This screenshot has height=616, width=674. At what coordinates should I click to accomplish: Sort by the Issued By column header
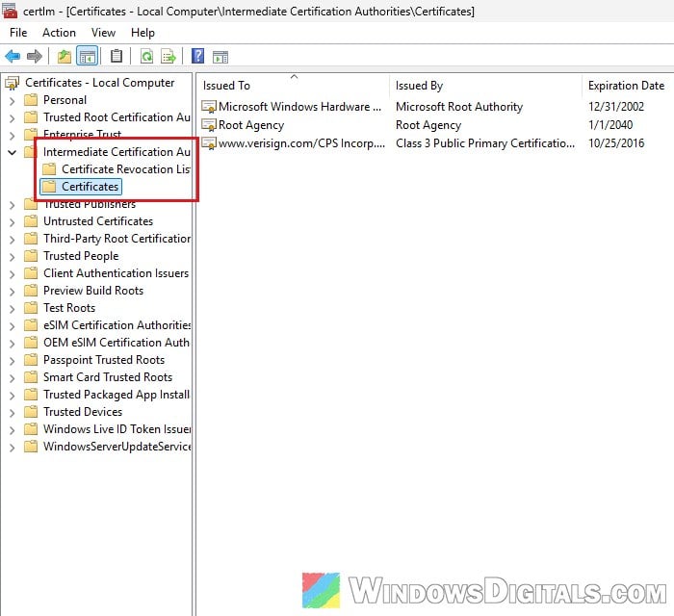(x=485, y=86)
